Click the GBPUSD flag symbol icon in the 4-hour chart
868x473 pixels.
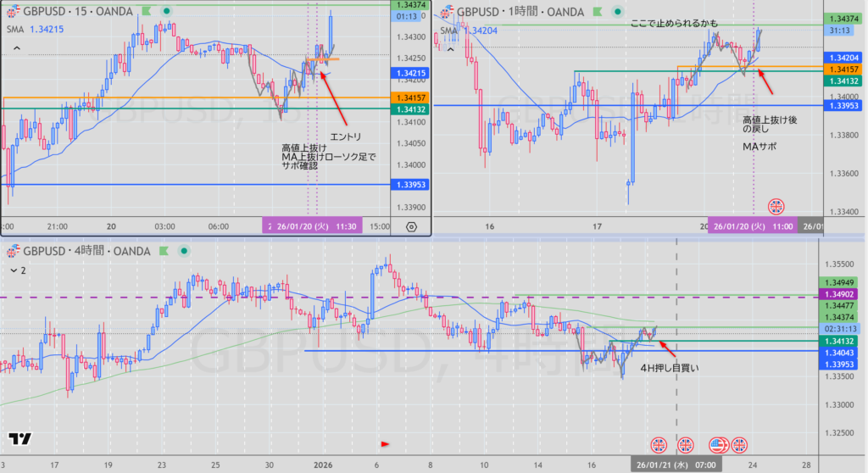(13, 251)
